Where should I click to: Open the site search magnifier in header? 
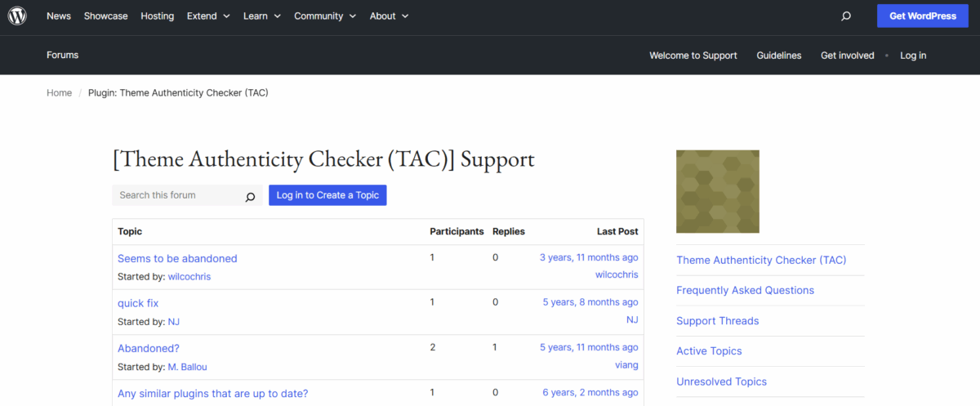[x=846, y=16]
